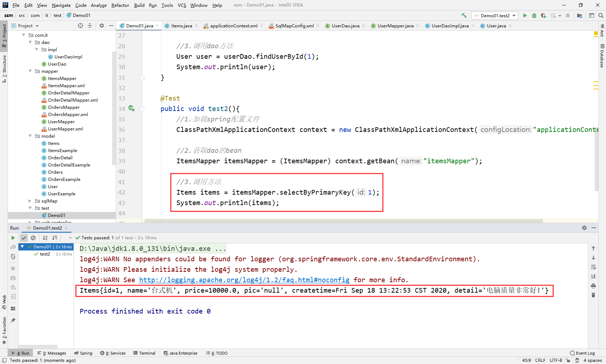Open ItemsMapper.xml in project tree
This screenshot has height=364, width=606.
coord(66,85)
